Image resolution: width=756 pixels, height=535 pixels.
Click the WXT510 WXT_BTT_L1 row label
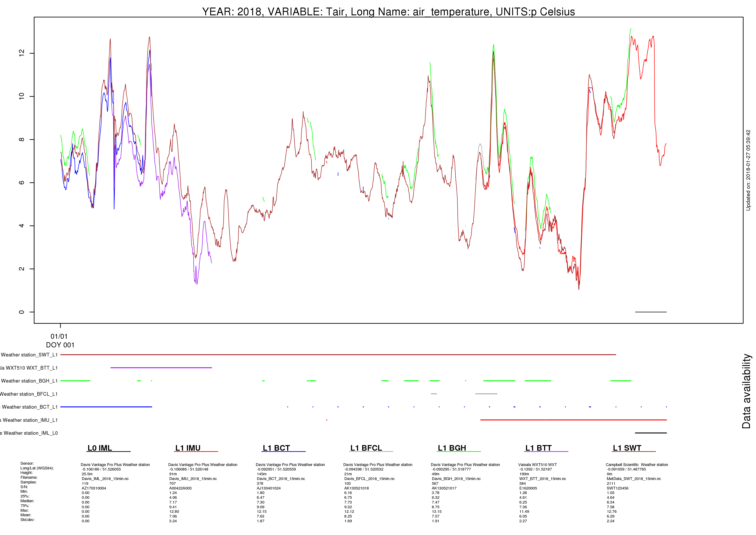[29, 368]
